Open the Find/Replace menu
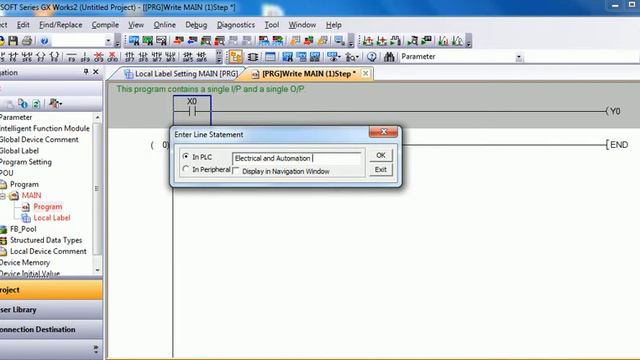This screenshot has height=360, width=640. coord(60,25)
